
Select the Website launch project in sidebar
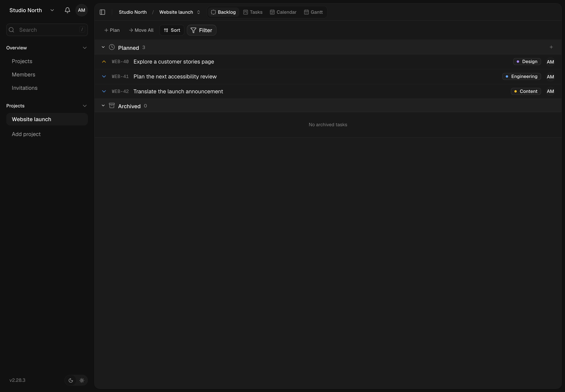pyautogui.click(x=47, y=119)
